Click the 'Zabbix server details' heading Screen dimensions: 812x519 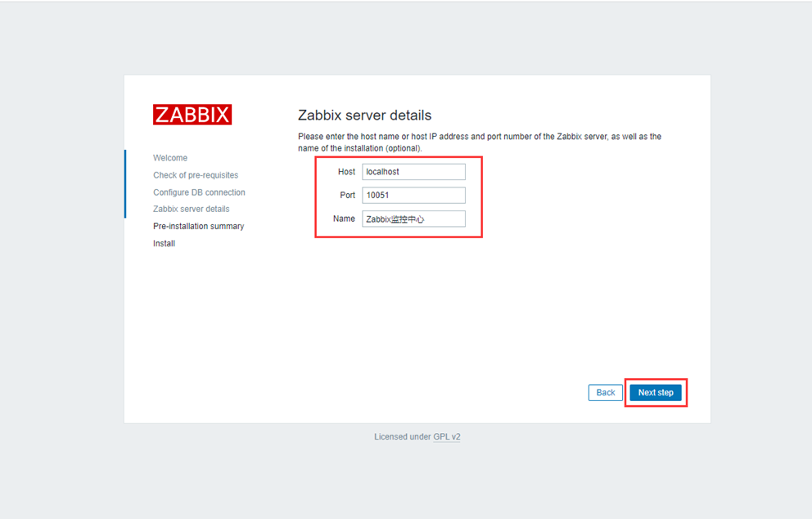point(364,115)
